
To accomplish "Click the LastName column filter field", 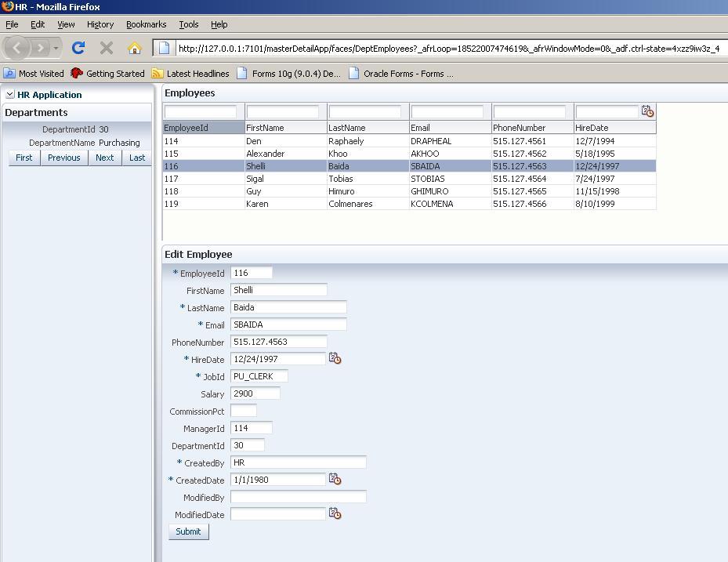I will (365, 112).
